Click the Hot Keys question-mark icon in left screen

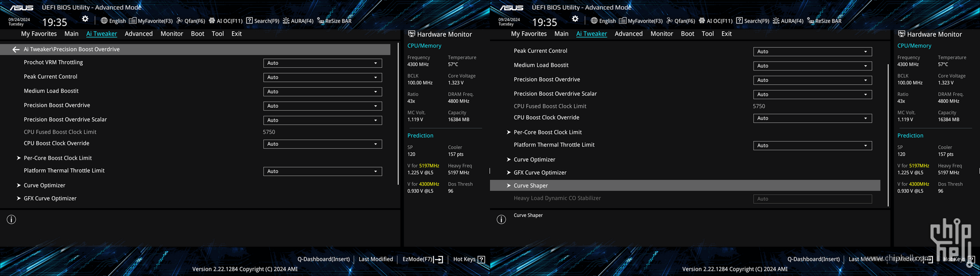(x=481, y=260)
